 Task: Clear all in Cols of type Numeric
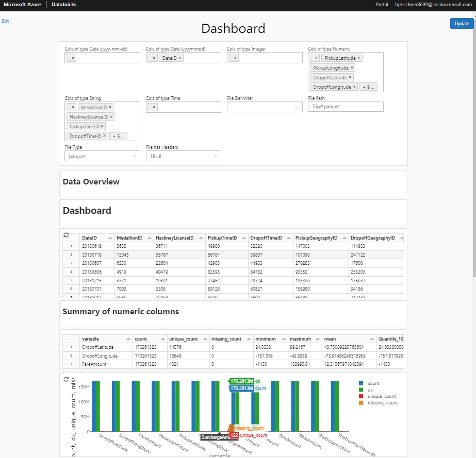click(x=316, y=58)
